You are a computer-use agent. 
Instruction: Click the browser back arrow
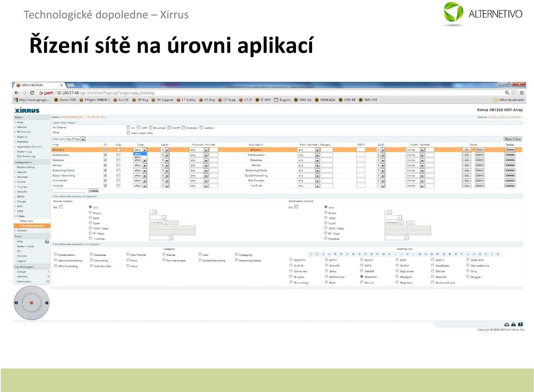pyautogui.click(x=17, y=93)
